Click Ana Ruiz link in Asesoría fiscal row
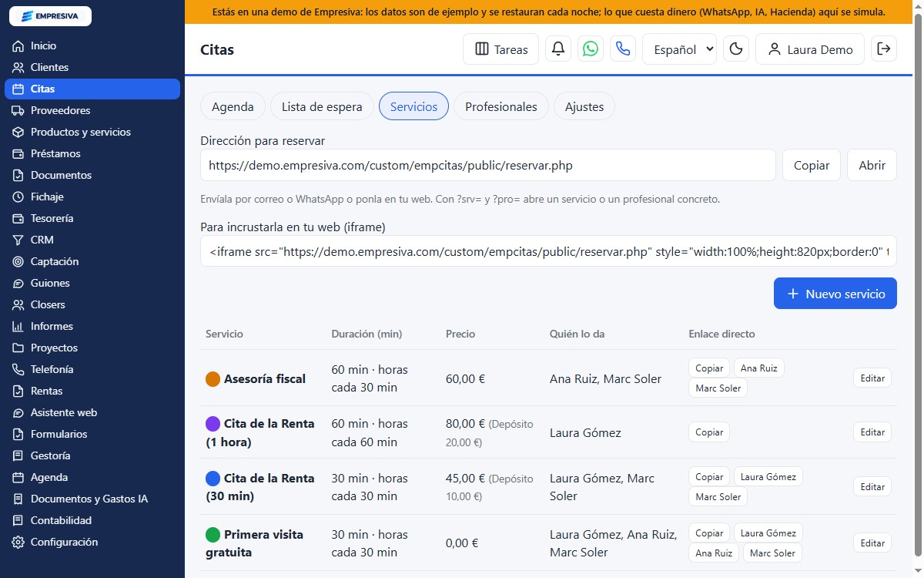The image size is (924, 578). point(759,368)
